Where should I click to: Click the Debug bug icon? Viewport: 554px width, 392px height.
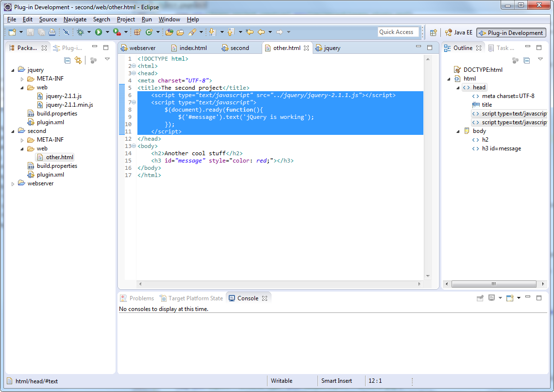81,32
